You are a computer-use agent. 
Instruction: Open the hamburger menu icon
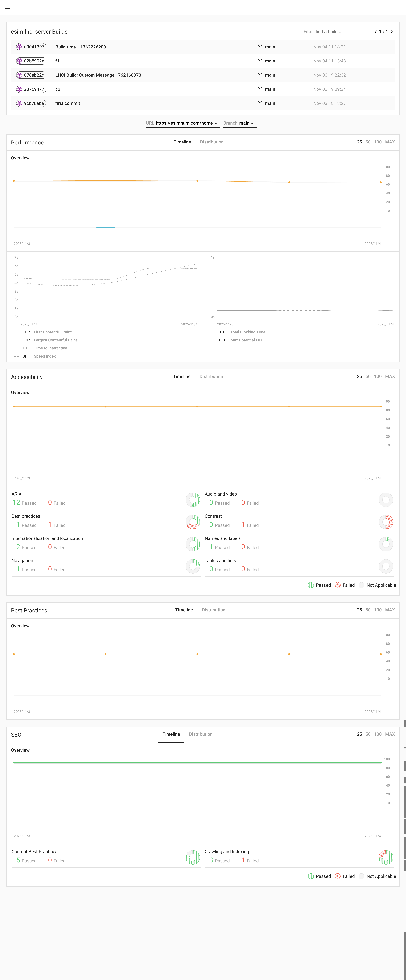(7, 7)
